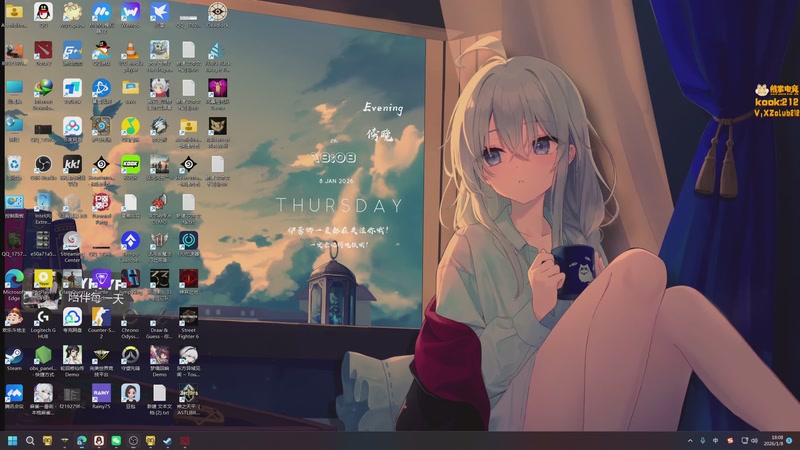The image size is (800, 450).
Task: Open the obs_panel green cube shortcut
Action: 43,355
